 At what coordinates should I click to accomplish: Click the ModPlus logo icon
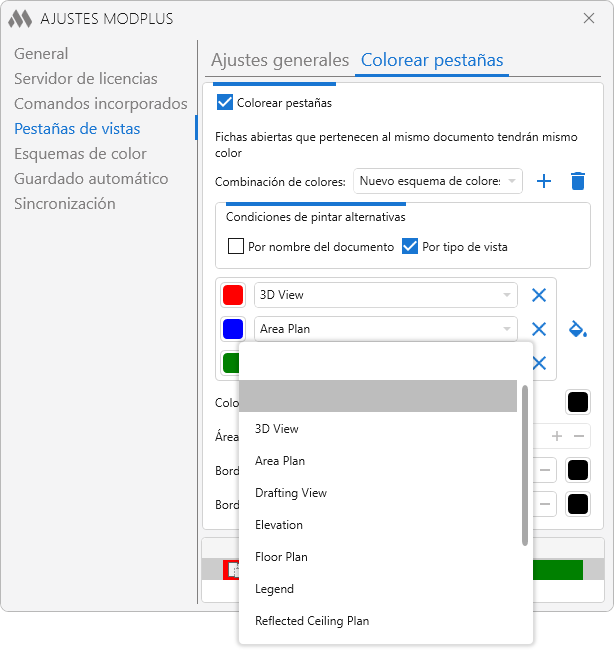(20, 19)
